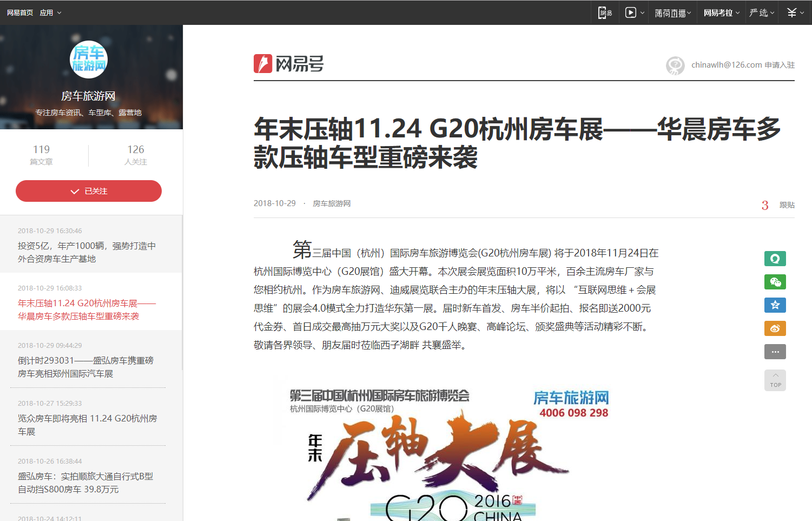
Task: Click the chinawlh@126.com account name
Action: coord(727,65)
